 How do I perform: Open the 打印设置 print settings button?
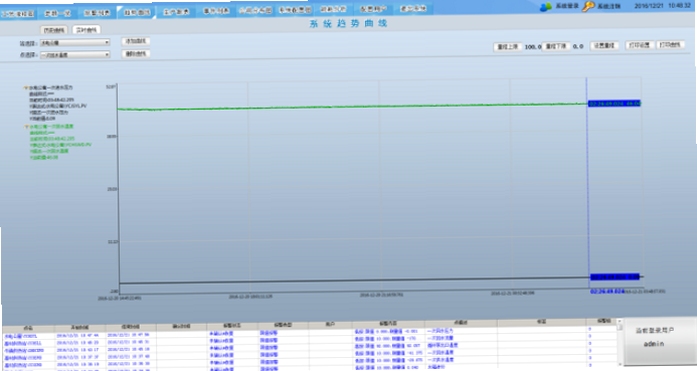click(x=639, y=45)
